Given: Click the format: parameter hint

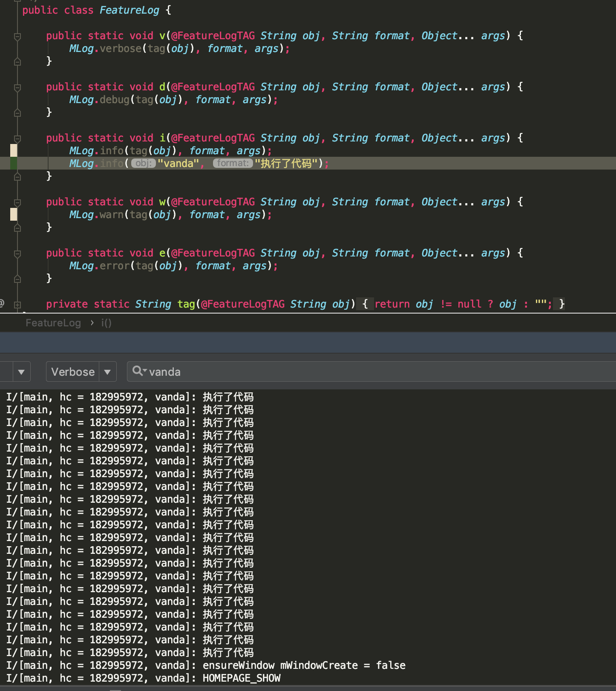Looking at the screenshot, I should 233,164.
